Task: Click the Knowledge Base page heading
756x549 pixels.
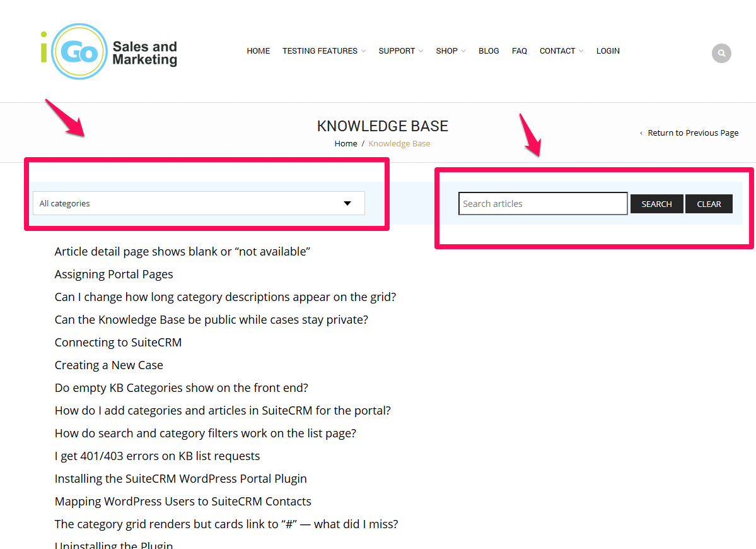Action: (382, 126)
